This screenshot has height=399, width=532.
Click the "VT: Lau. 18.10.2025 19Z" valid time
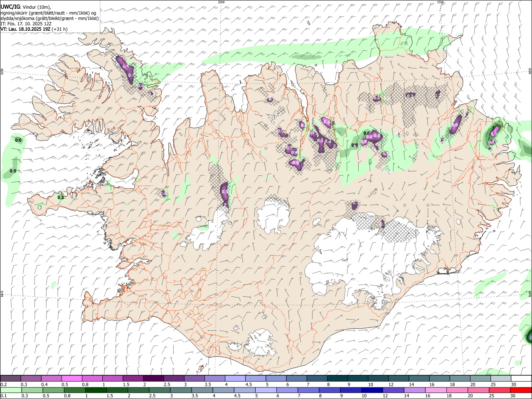pyautogui.click(x=25, y=29)
